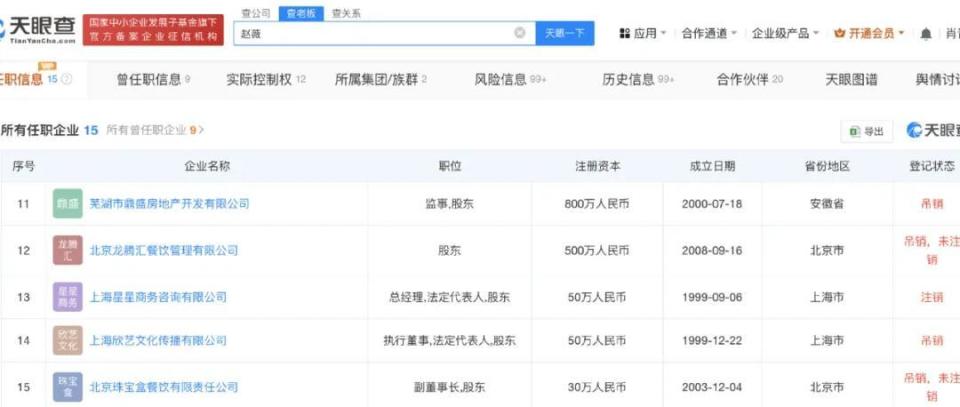
Task: Click the notification bell icon
Action: tap(926, 34)
